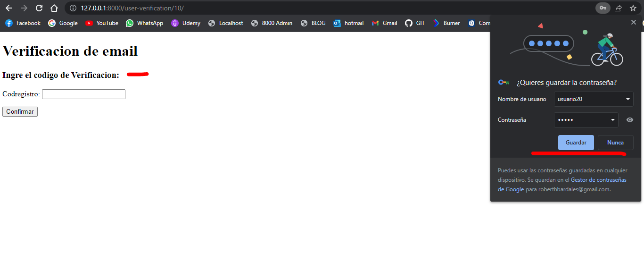The image size is (644, 254).
Task: Expand the Nombre de usuario dropdown
Action: pos(627,99)
